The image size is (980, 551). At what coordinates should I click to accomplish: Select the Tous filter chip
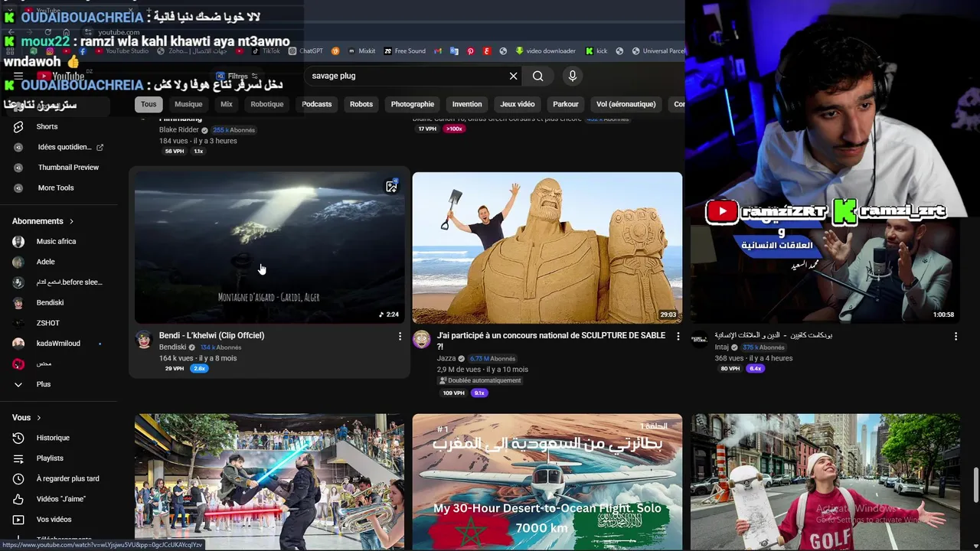[149, 104]
